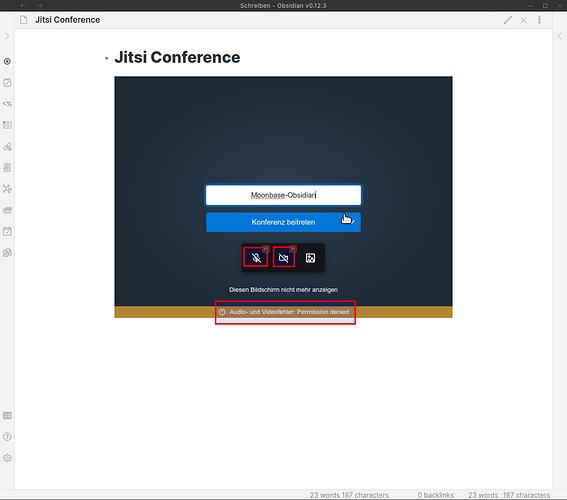
Task: Open the kanban board ribbon icon
Action: click(7, 125)
